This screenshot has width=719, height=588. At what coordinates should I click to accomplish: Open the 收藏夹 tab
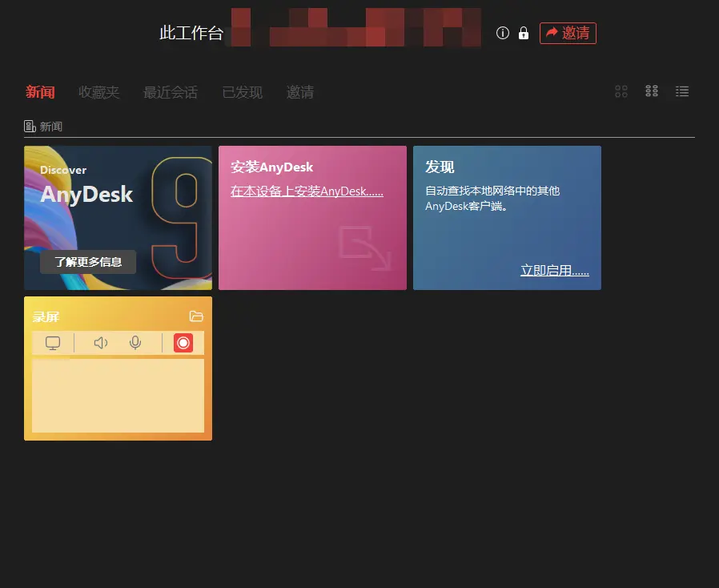pyautogui.click(x=98, y=92)
